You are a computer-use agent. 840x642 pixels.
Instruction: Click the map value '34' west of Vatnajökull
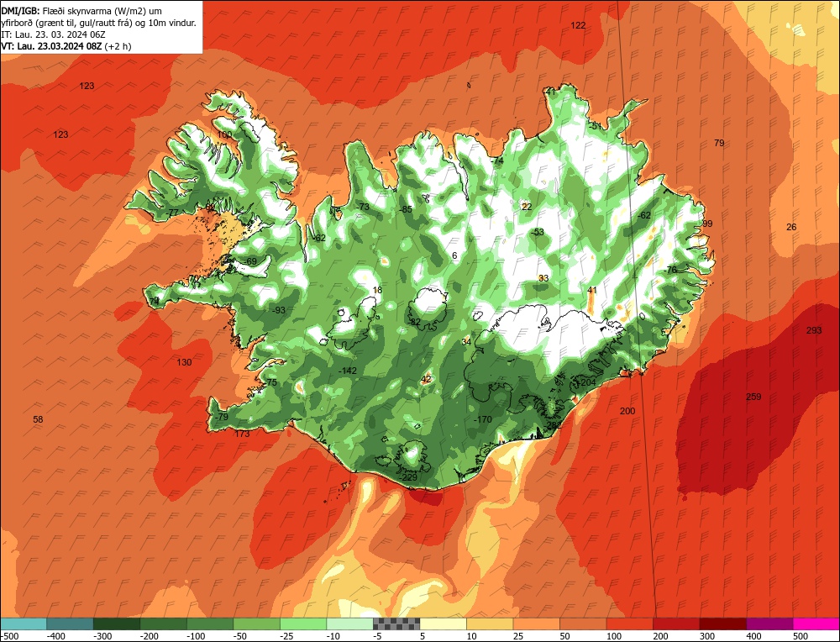click(x=466, y=341)
